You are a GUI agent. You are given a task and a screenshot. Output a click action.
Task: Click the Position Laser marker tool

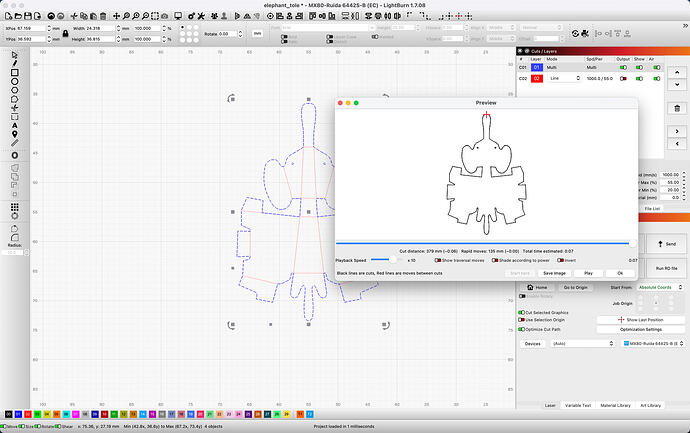click(x=14, y=132)
